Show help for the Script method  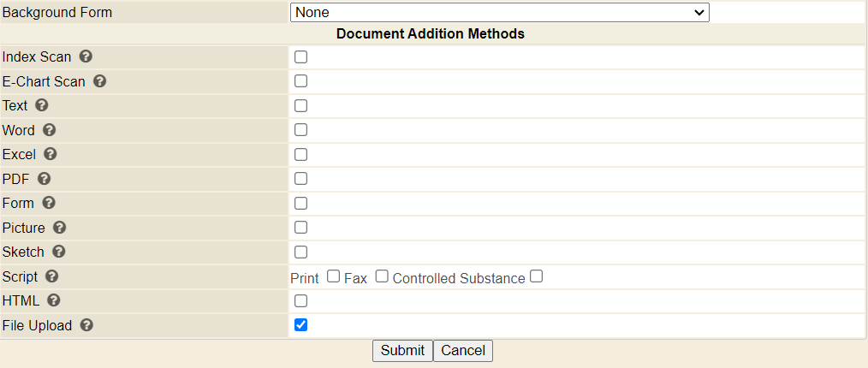[52, 276]
